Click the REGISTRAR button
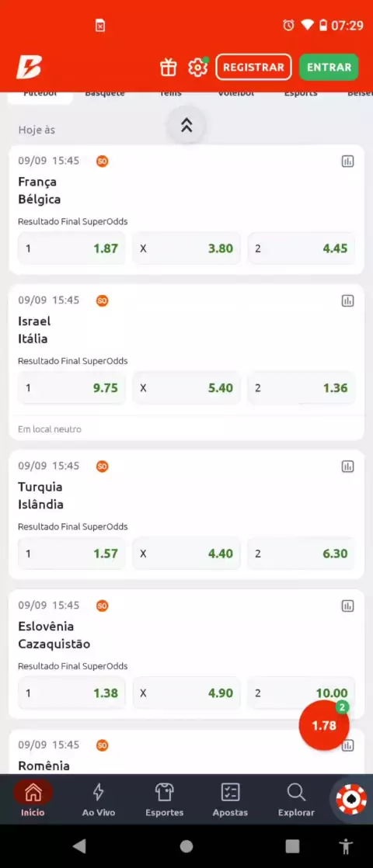This screenshot has width=373, height=868. (x=253, y=67)
